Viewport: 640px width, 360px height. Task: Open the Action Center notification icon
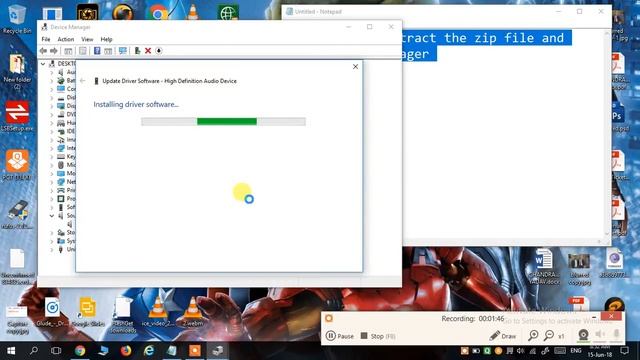click(x=624, y=351)
